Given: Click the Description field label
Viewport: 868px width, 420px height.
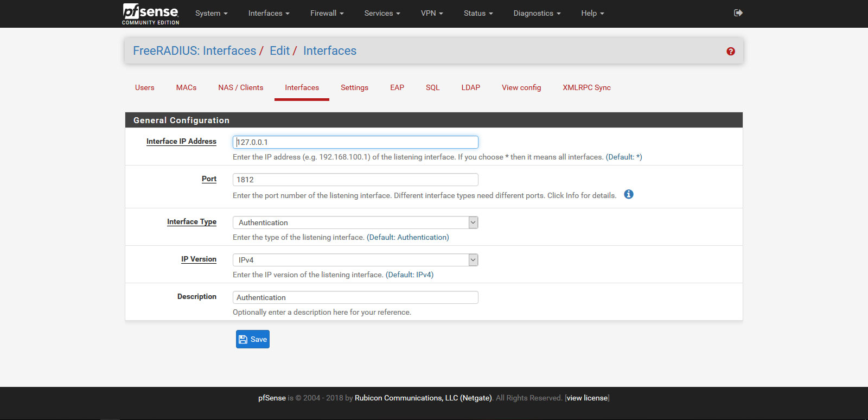Looking at the screenshot, I should [197, 296].
